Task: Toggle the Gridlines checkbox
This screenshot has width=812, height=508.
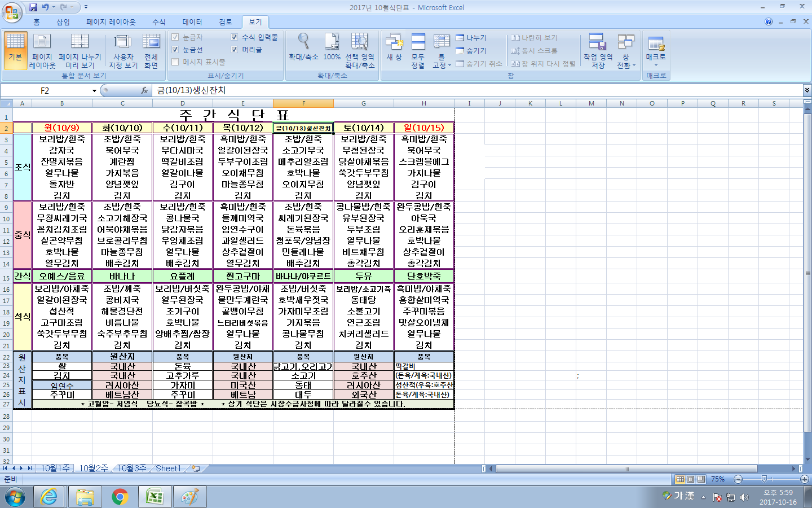Action: [x=175, y=50]
